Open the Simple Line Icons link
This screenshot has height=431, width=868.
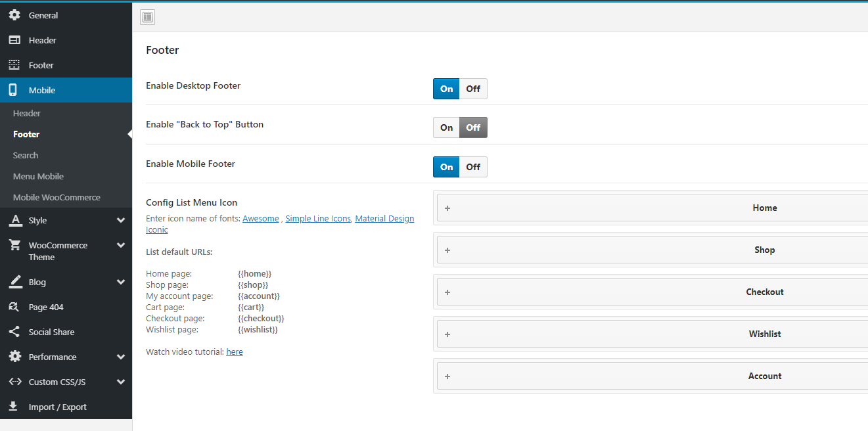[318, 219]
